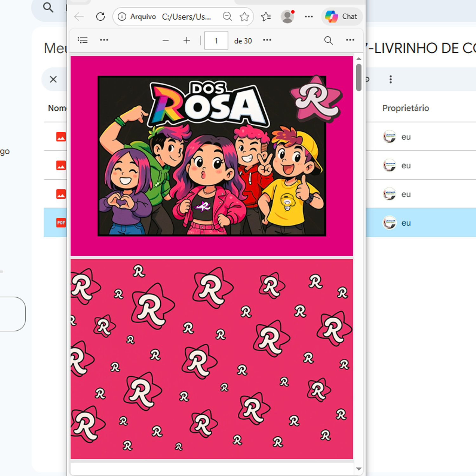Open the file's three-dot options menu
This screenshot has width=476, height=476.
pyautogui.click(x=390, y=79)
